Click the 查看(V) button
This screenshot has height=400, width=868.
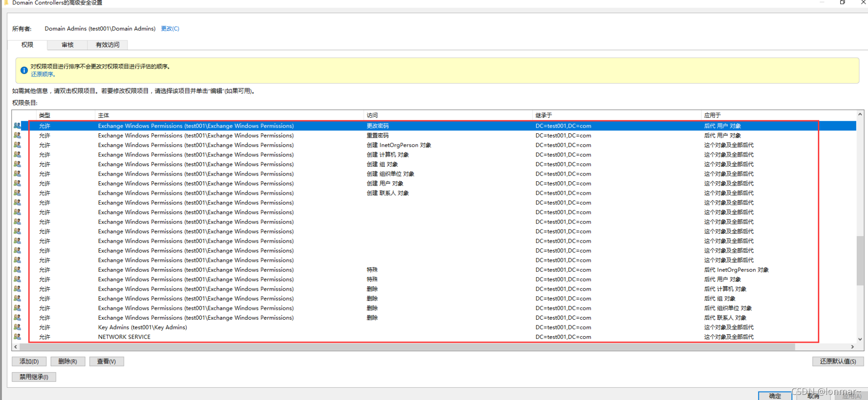(x=106, y=362)
